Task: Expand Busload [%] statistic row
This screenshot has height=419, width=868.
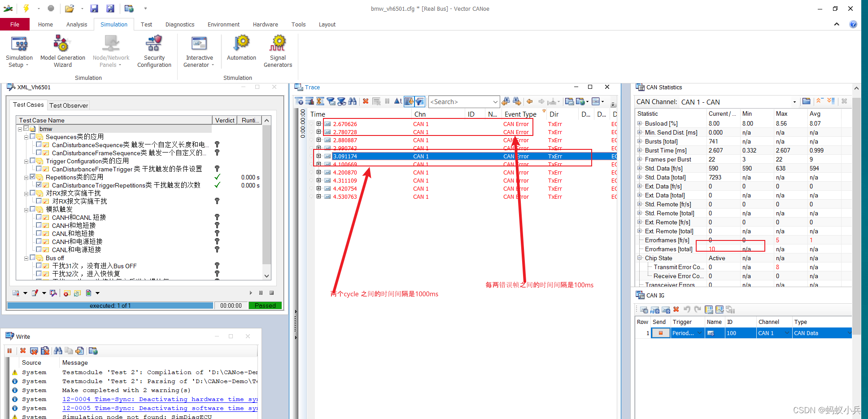Action: (640, 123)
